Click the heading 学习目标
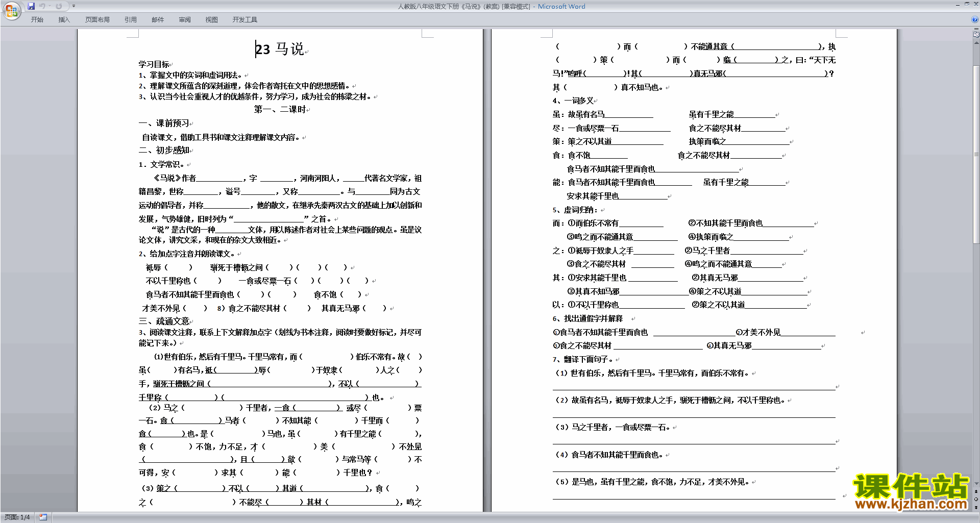980x523 pixels. (x=154, y=64)
